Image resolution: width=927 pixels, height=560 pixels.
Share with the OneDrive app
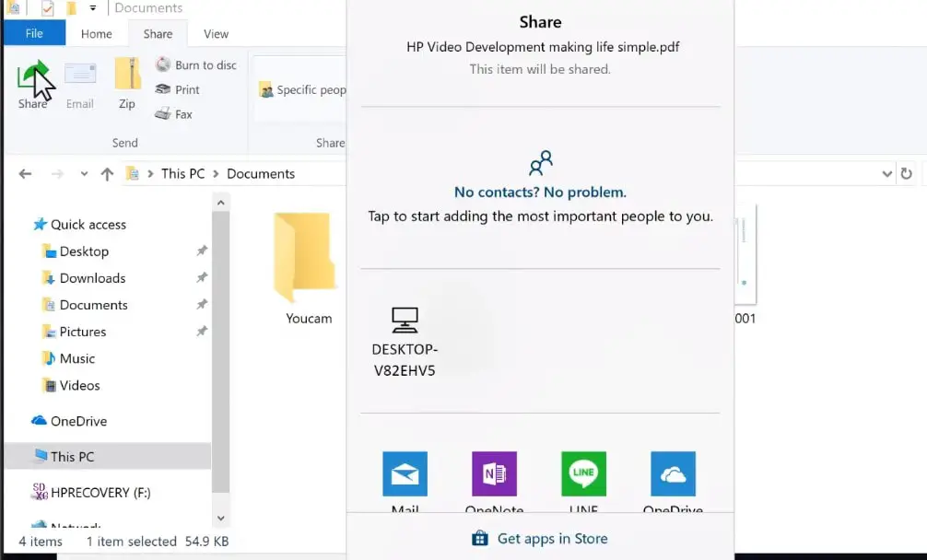coord(673,482)
